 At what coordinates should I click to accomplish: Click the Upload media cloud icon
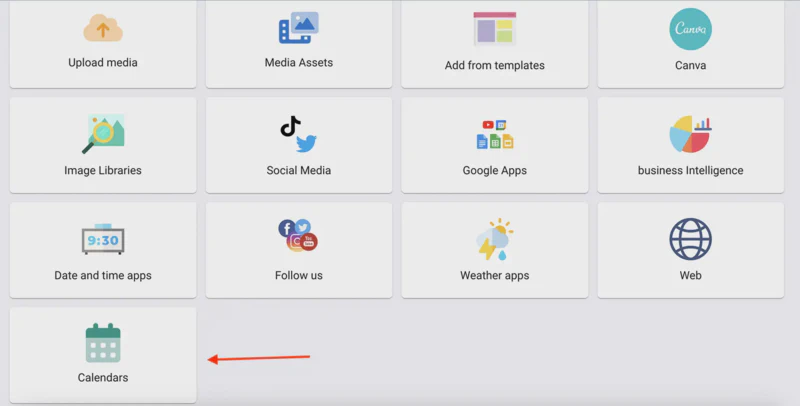coord(103,28)
